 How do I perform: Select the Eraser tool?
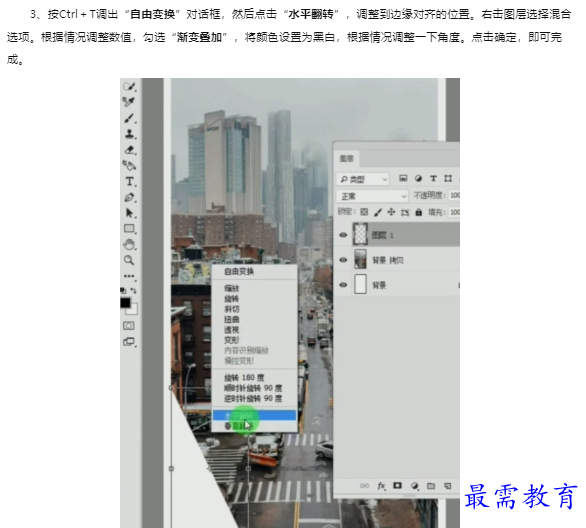130,150
